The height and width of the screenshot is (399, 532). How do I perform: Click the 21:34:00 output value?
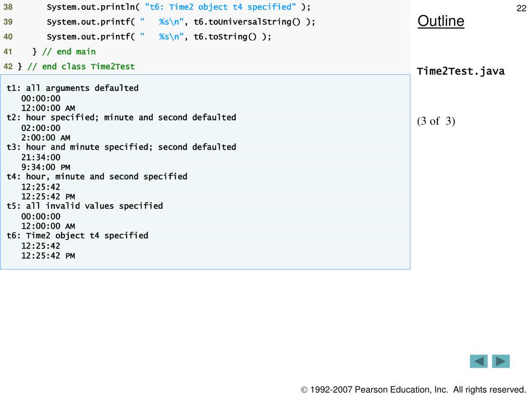pos(41,157)
